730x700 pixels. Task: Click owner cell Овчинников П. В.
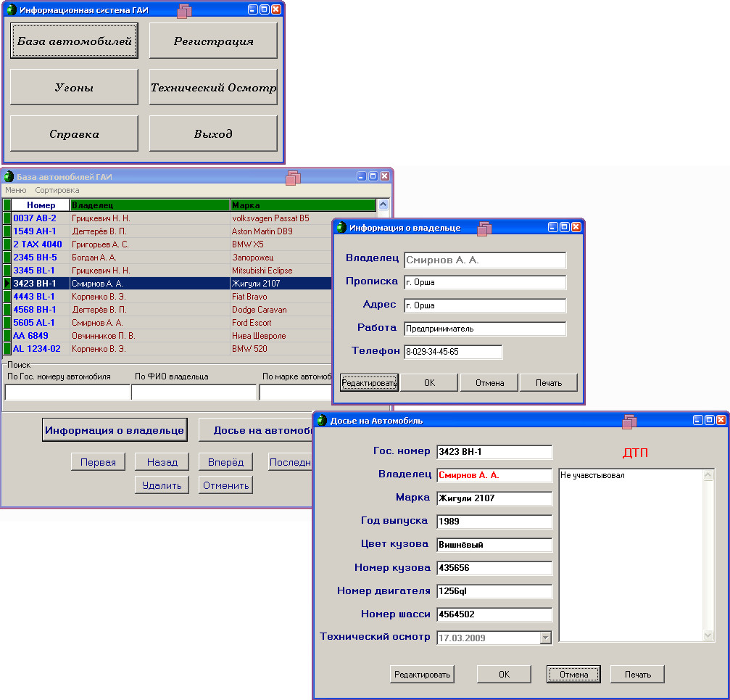(150, 335)
